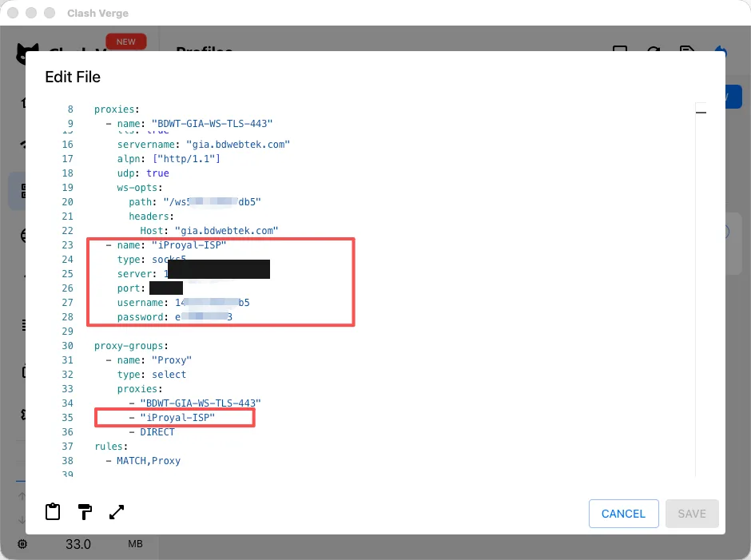Click the clipboard paste icon in the Edit File dialog
Viewport: 751px width, 560px height.
pyautogui.click(x=53, y=511)
